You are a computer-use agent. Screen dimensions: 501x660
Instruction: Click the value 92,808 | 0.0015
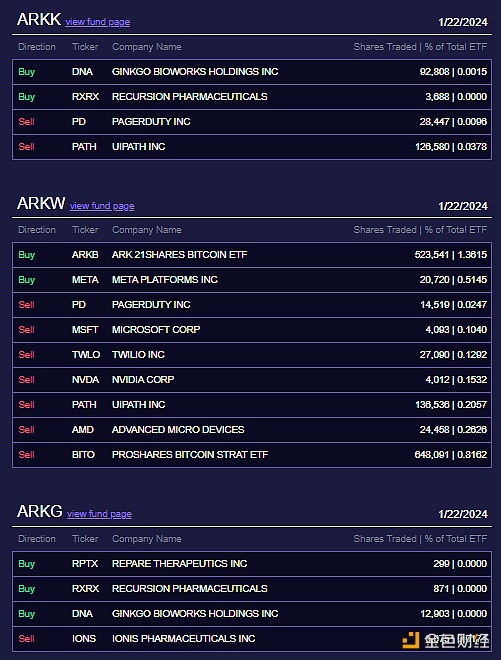pos(453,72)
